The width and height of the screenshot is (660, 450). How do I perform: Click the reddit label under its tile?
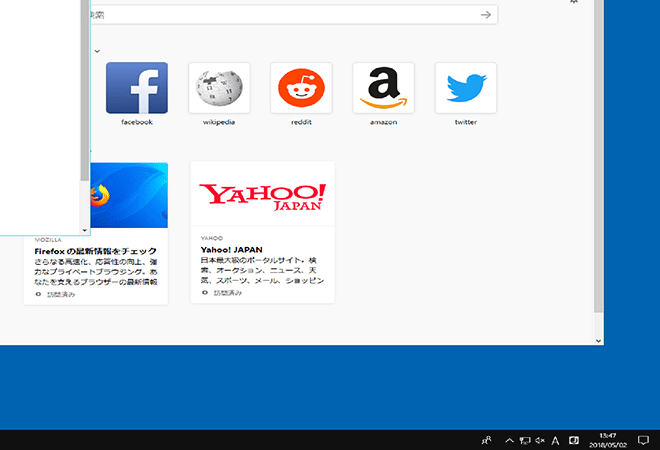click(x=301, y=122)
